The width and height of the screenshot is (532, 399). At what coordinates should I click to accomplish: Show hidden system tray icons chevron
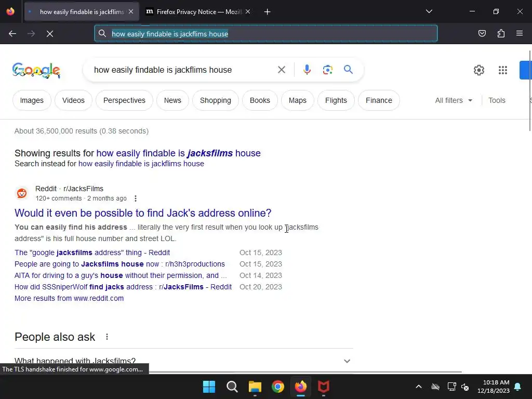click(419, 387)
